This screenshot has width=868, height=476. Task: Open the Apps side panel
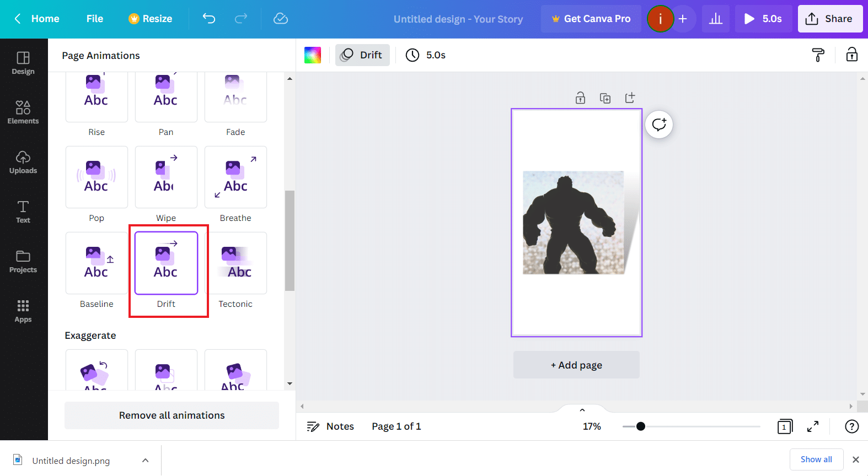[x=23, y=311]
